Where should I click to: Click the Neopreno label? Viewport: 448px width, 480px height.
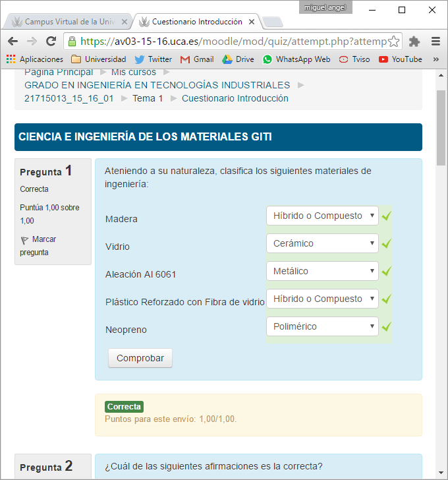[126, 330]
